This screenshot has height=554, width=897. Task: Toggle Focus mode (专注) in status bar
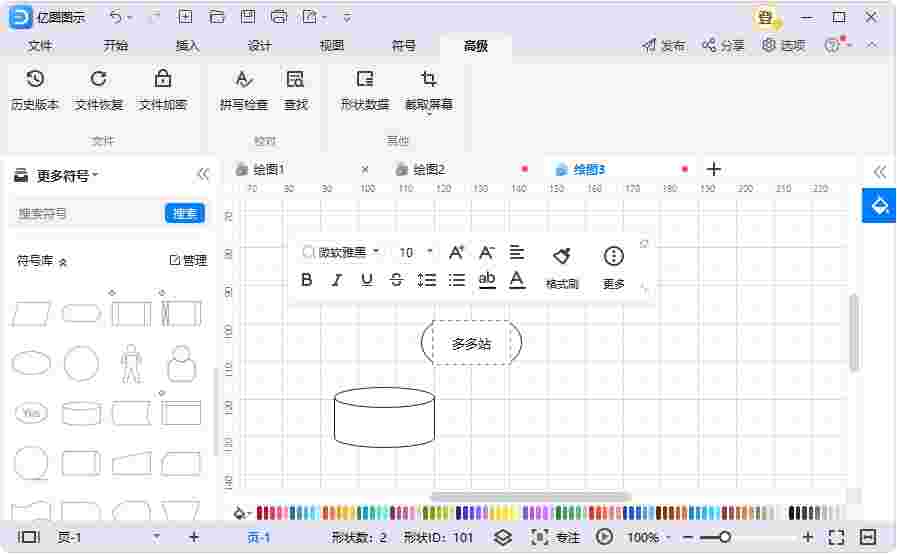pyautogui.click(x=555, y=537)
